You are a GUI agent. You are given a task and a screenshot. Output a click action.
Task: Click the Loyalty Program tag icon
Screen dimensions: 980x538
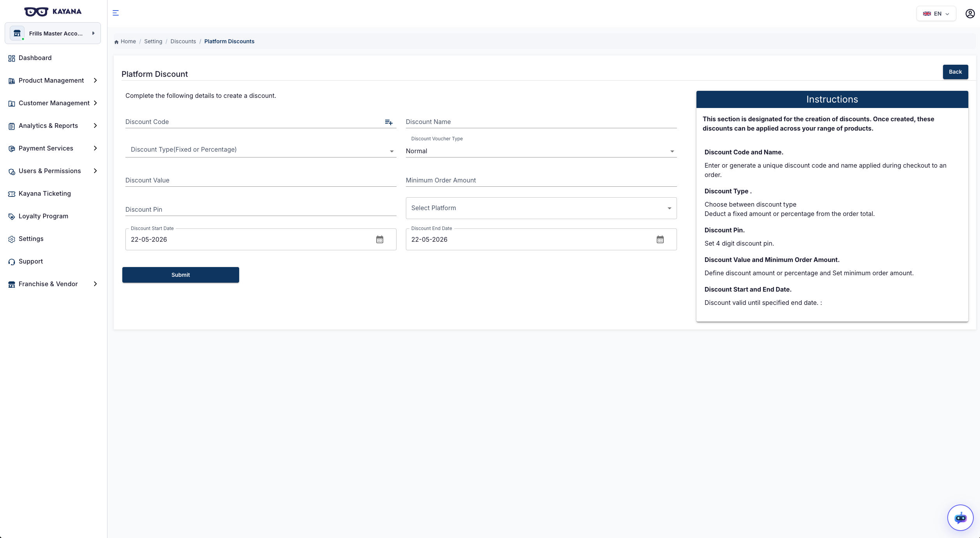(12, 216)
